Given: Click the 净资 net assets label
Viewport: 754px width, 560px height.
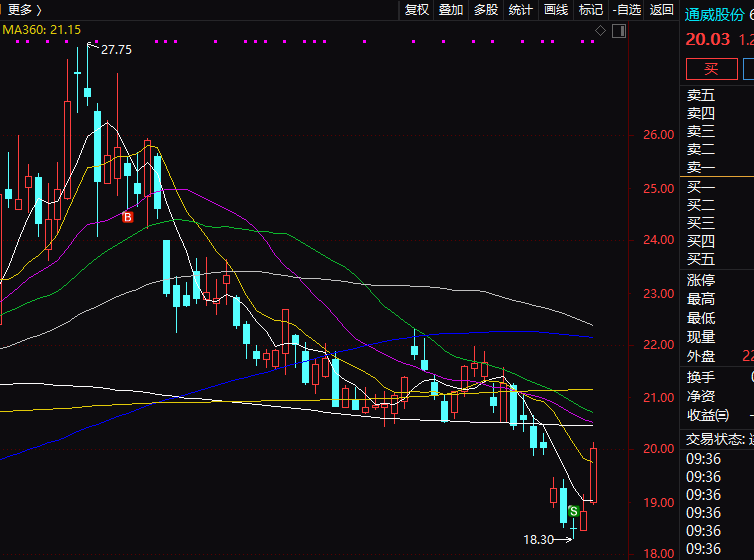Looking at the screenshot, I should tap(701, 396).
